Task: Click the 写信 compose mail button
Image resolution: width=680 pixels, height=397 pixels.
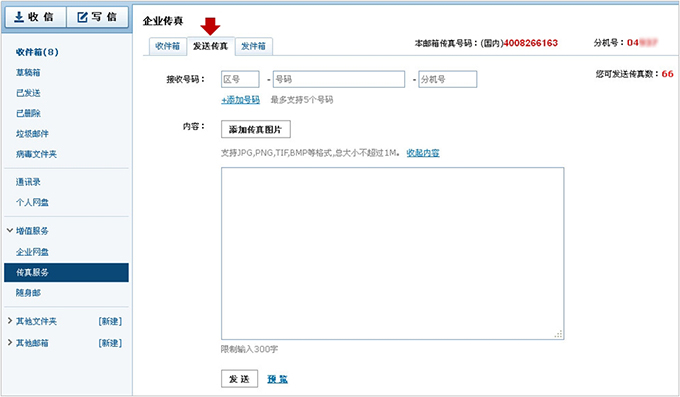Action: 98,17
